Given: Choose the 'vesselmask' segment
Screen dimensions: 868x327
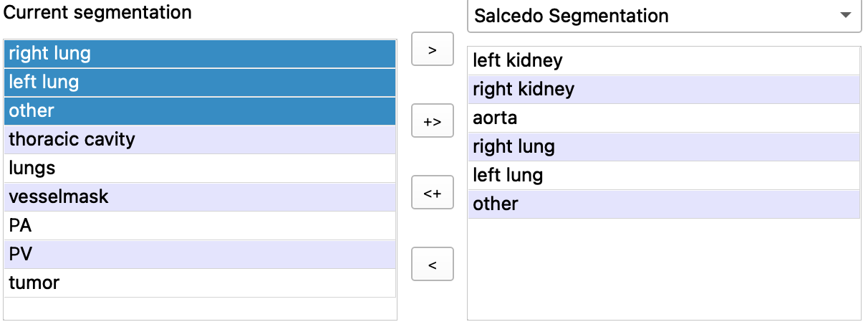Looking at the screenshot, I should tap(200, 196).
